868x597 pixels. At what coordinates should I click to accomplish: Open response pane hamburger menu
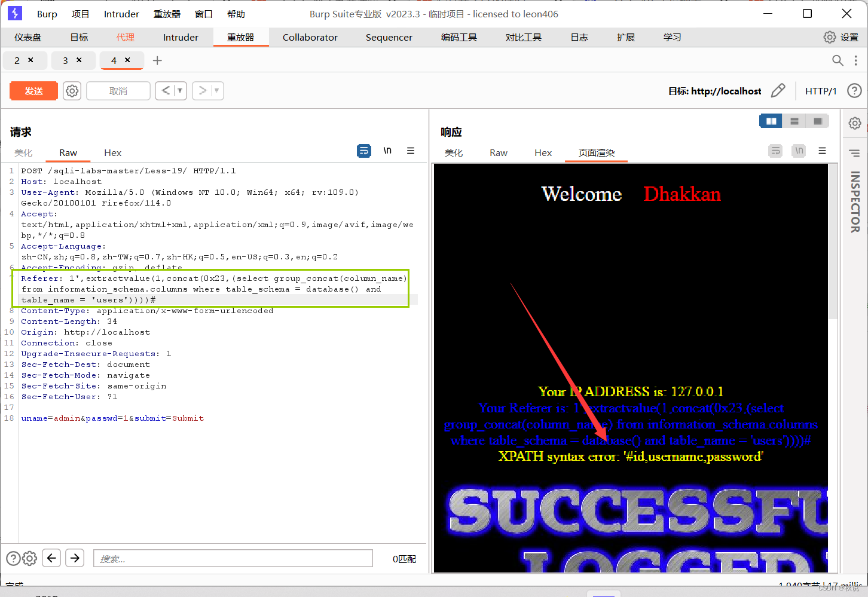point(823,151)
